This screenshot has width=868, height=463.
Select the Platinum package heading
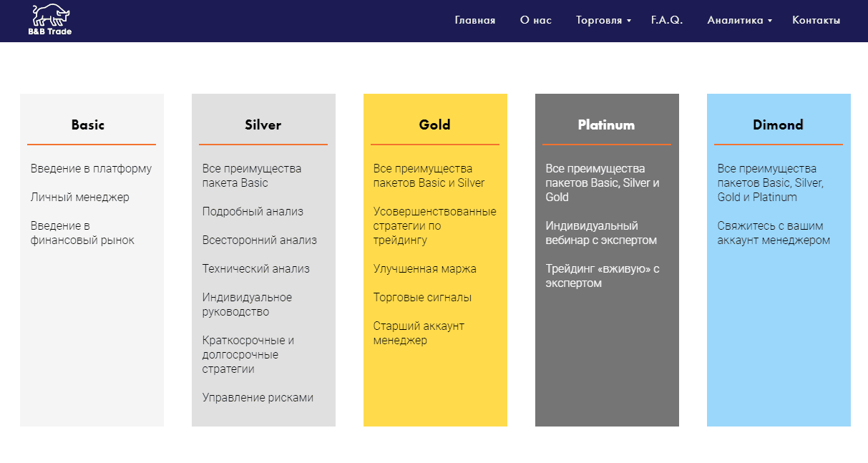click(x=606, y=125)
